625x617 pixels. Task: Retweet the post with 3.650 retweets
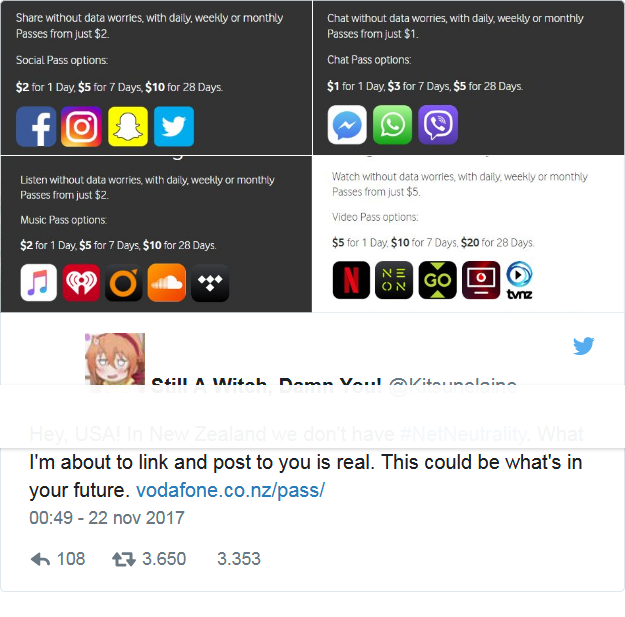coord(124,559)
